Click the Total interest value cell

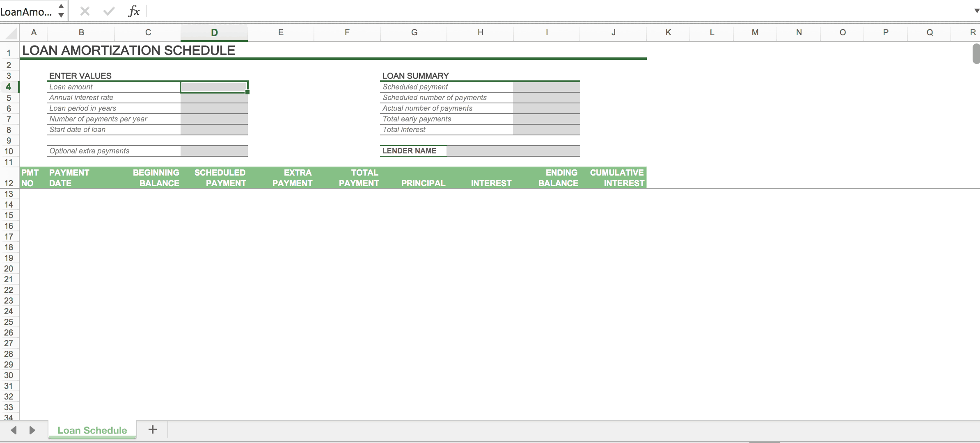coord(547,130)
